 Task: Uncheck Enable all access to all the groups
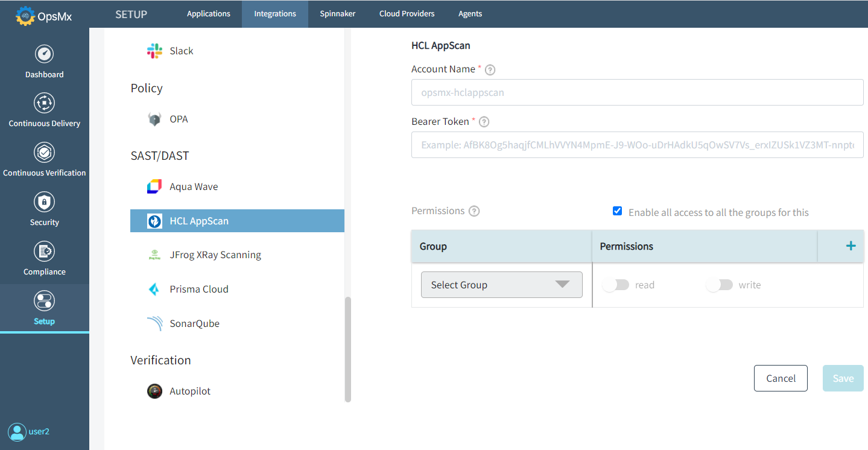[x=617, y=211]
